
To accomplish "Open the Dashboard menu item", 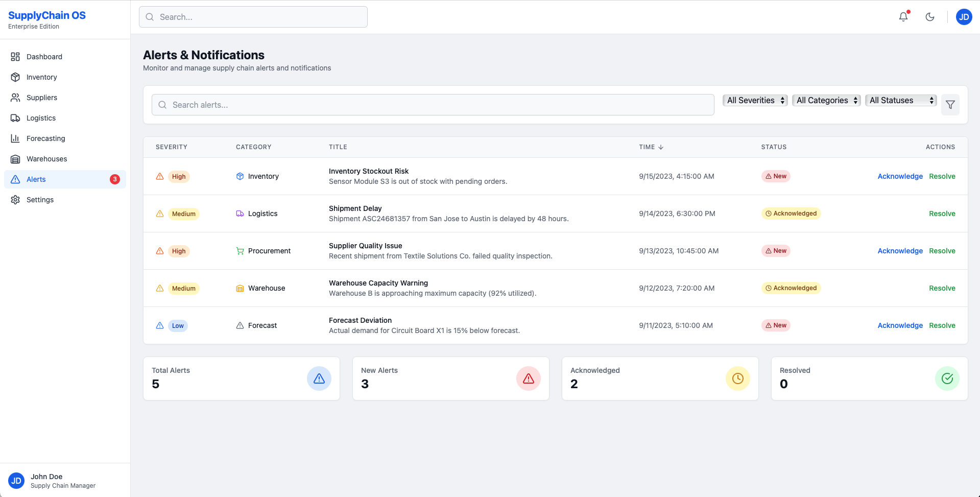I will coord(44,57).
